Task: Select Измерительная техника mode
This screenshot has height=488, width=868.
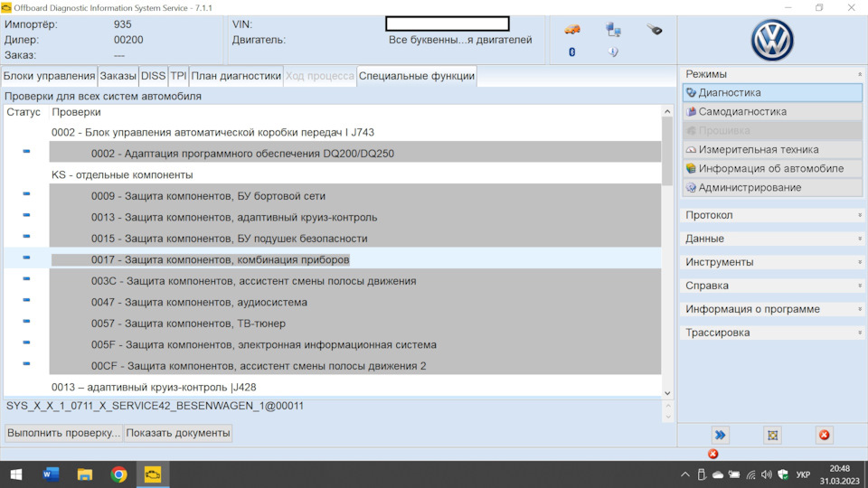Action: (x=772, y=149)
